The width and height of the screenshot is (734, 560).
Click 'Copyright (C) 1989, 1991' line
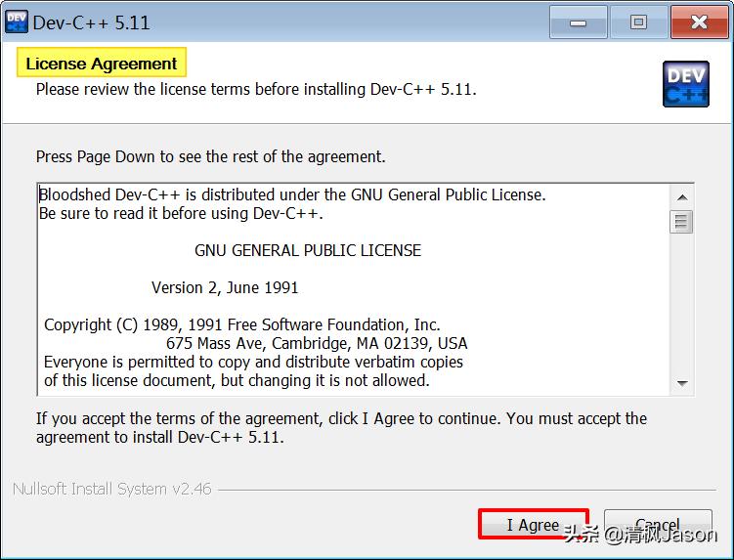[242, 324]
